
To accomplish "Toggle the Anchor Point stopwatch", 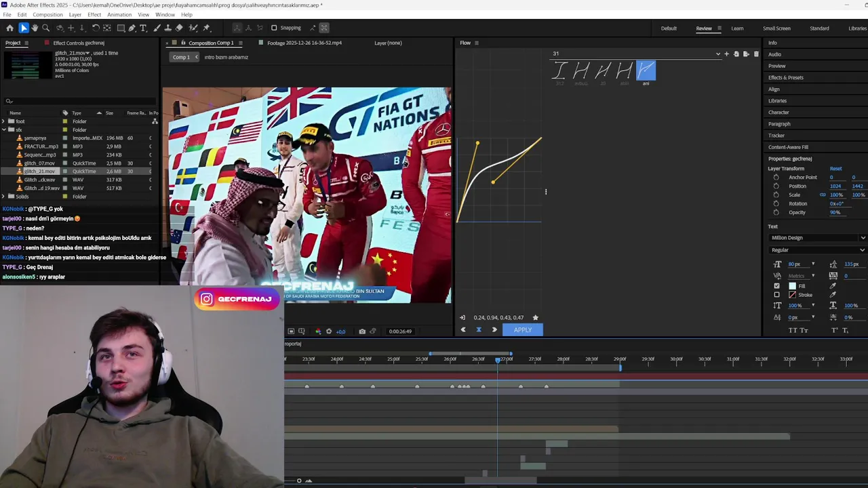I will 776,177.
